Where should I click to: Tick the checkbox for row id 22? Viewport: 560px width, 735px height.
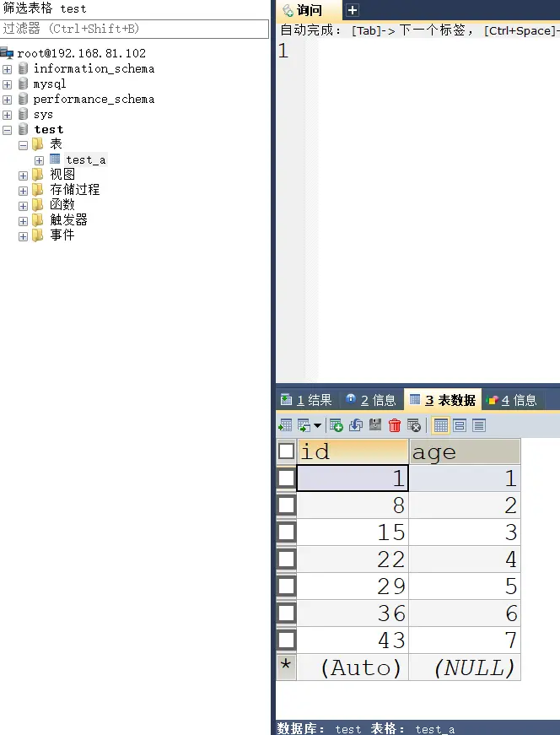(287, 559)
